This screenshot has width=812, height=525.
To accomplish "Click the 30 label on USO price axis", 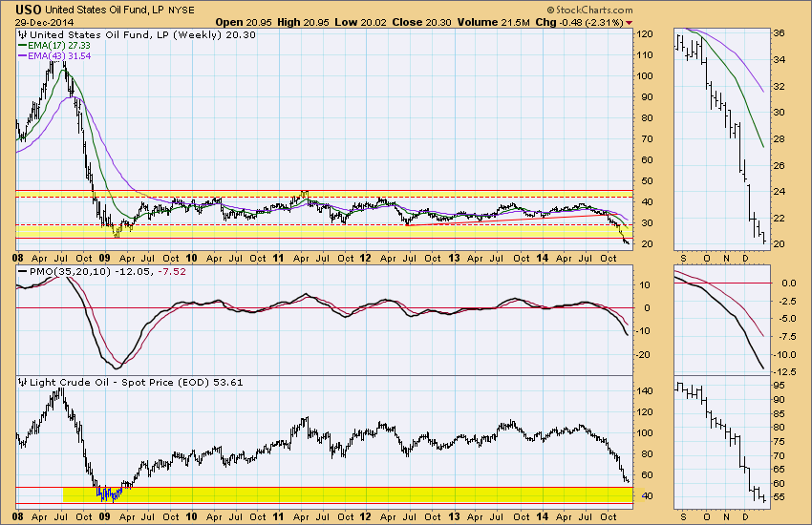I will pos(648,223).
